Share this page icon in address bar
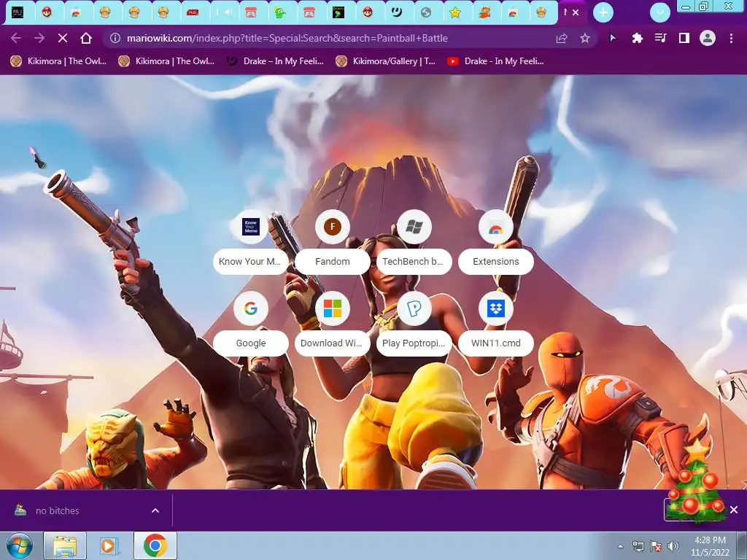747x560 pixels. (562, 38)
